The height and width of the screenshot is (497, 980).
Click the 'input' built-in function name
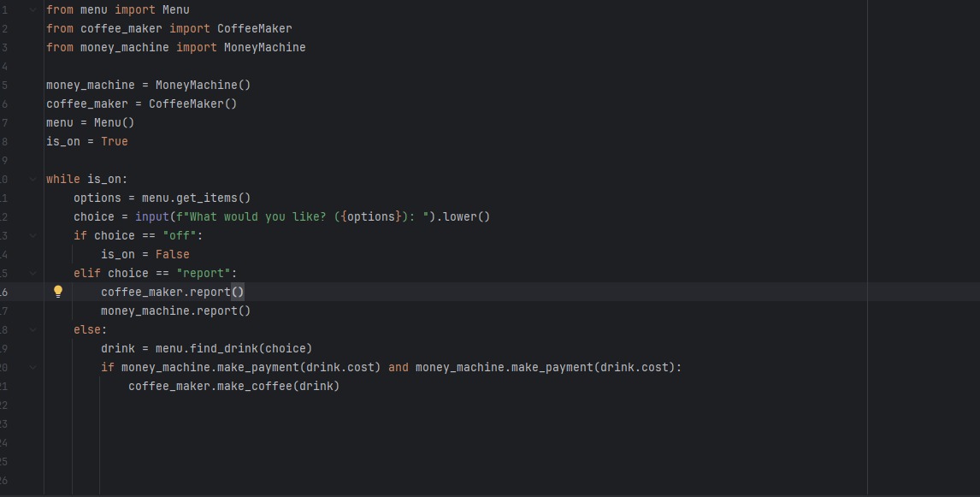[x=152, y=217]
